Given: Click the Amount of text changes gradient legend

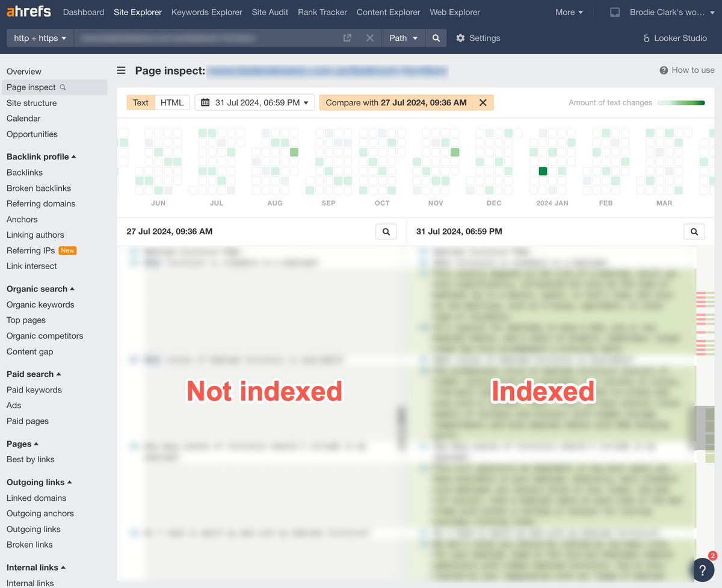Looking at the screenshot, I should coord(681,103).
